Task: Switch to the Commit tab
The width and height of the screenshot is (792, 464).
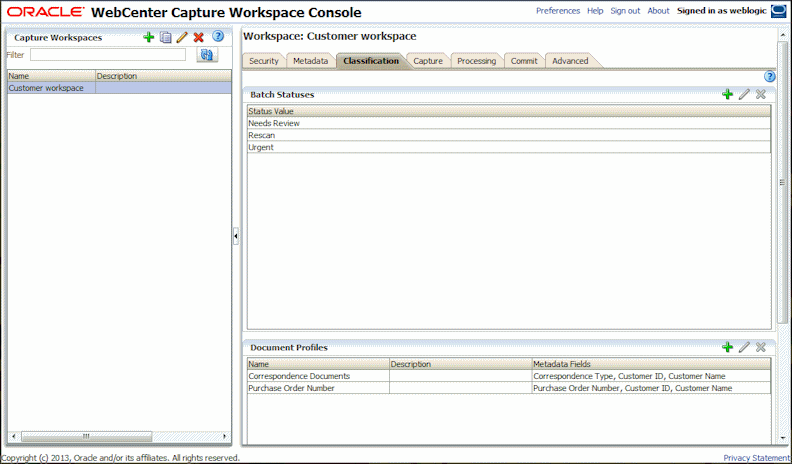Action: (x=524, y=61)
